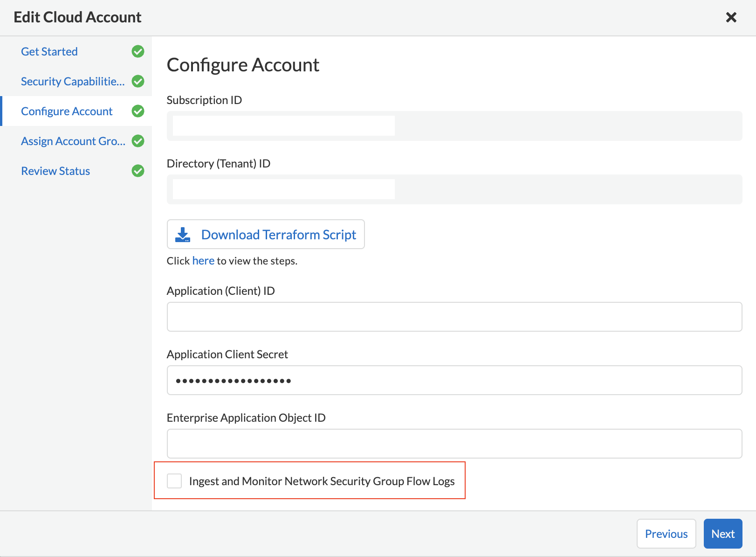Go back with the Previous button
Viewport: 756px width, 557px height.
coord(666,534)
